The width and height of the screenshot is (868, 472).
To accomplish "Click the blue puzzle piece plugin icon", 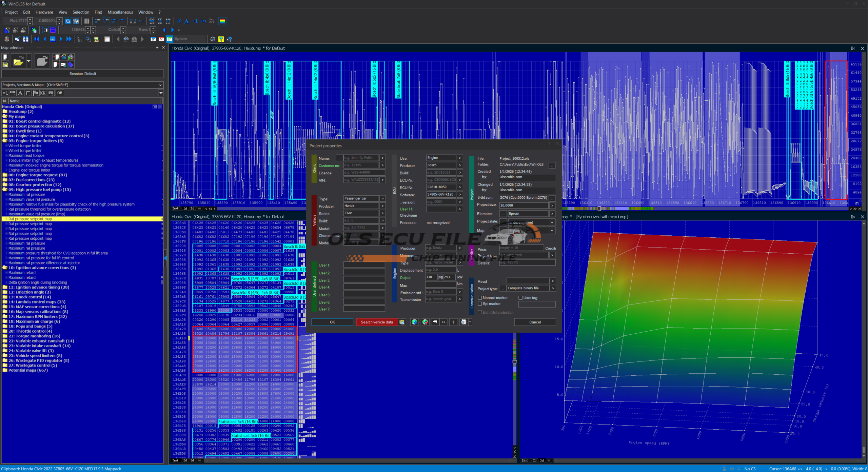I will pyautogui.click(x=71, y=64).
